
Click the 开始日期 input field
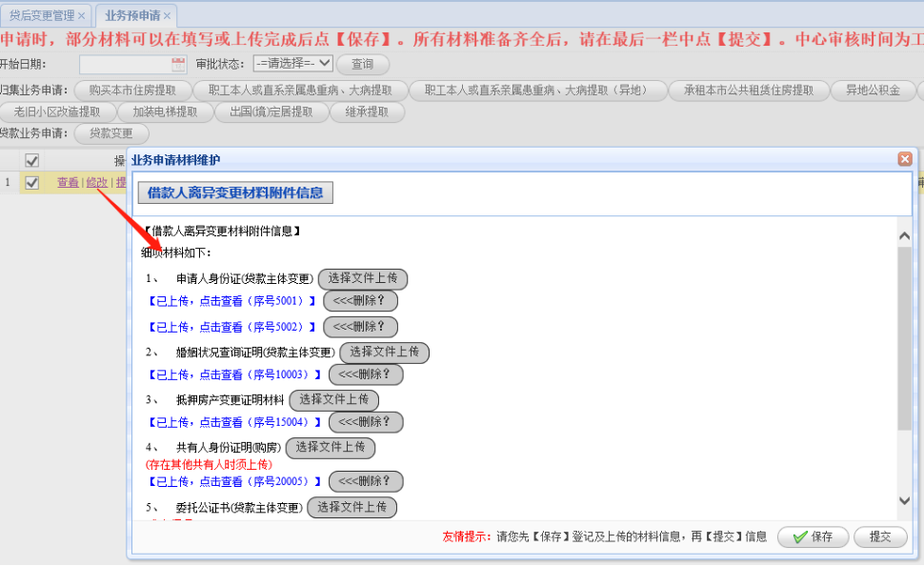pyautogui.click(x=124, y=64)
